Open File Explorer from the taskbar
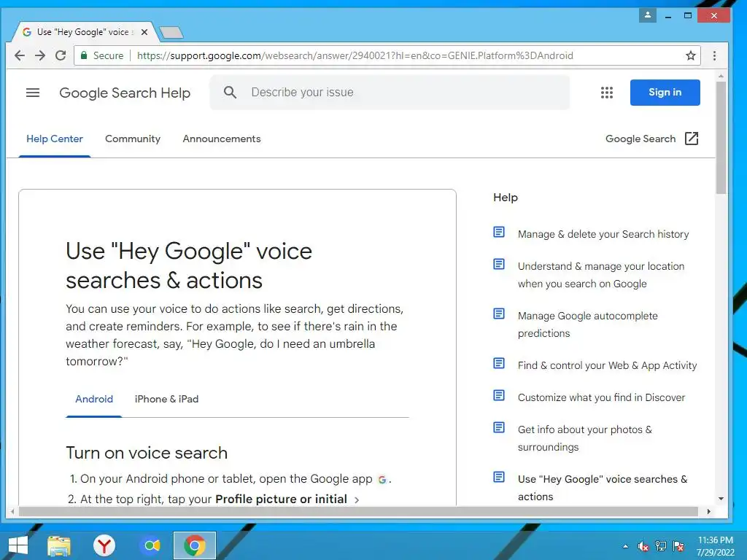The height and width of the screenshot is (560, 747). click(x=59, y=545)
